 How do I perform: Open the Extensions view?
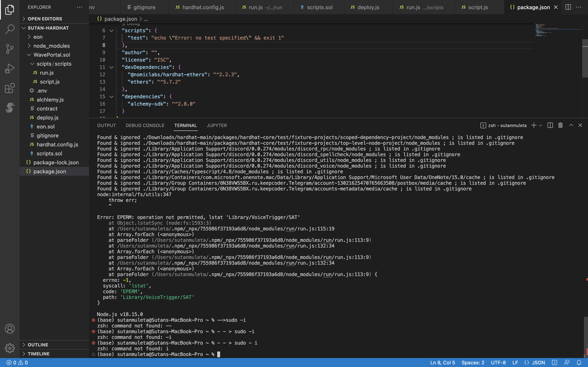10,88
